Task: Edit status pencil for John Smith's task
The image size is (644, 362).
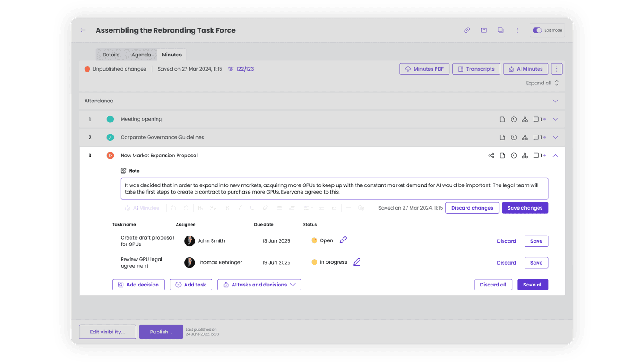Action: point(343,240)
